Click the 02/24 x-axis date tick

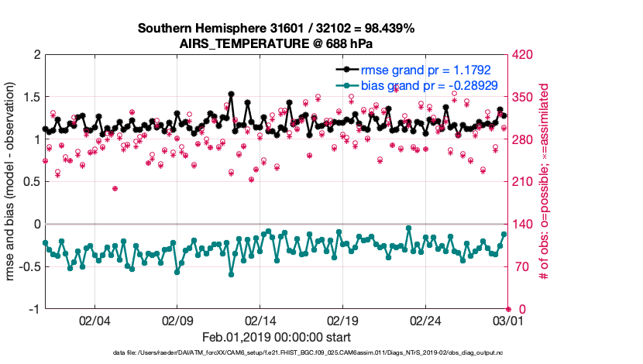point(425,321)
